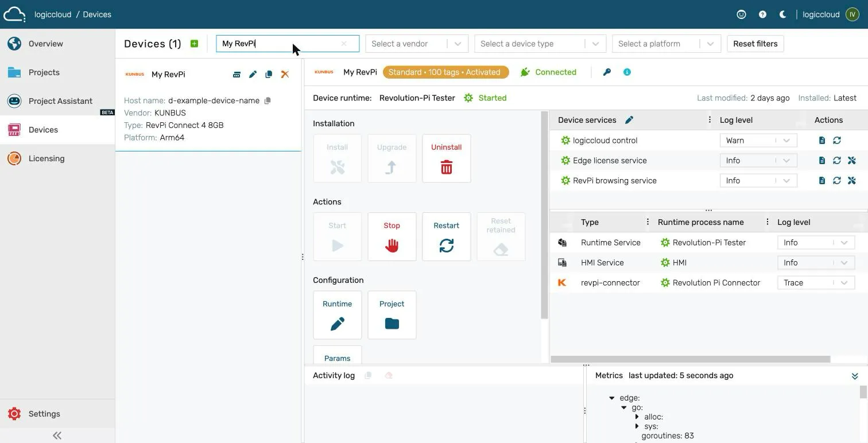Image resolution: width=868 pixels, height=443 pixels.
Task: Show device info with blue info icon
Action: [627, 72]
